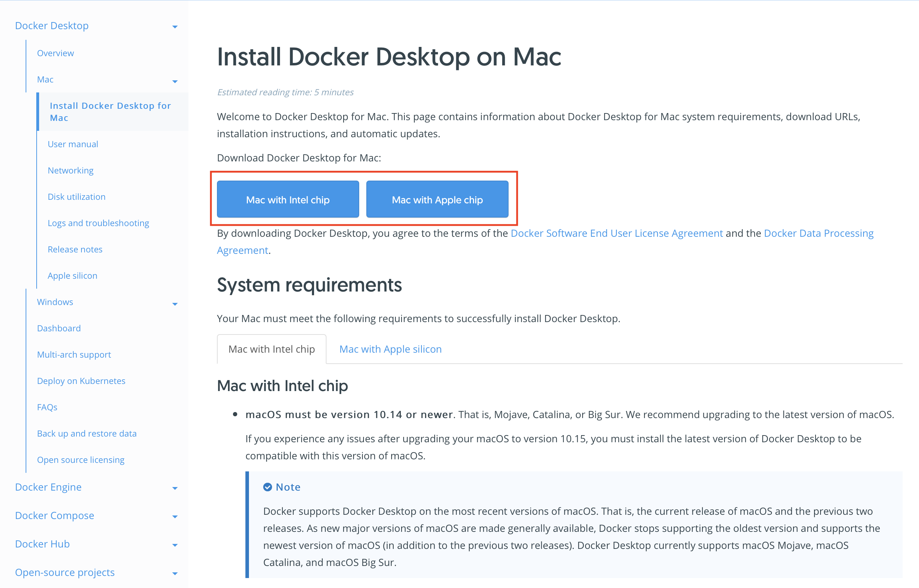Viewport: 919px width, 588px height.
Task: Navigate to Apple silicon page
Action: pyautogui.click(x=72, y=276)
